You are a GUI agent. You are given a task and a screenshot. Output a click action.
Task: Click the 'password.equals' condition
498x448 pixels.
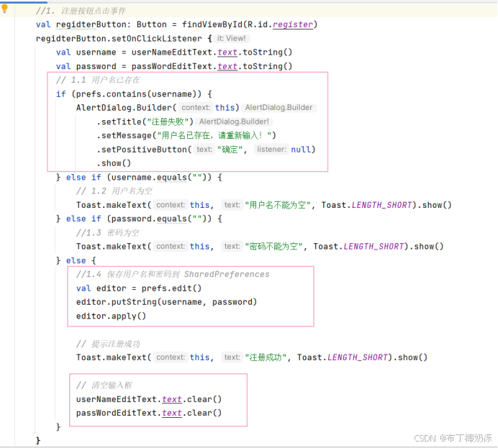click(149, 219)
